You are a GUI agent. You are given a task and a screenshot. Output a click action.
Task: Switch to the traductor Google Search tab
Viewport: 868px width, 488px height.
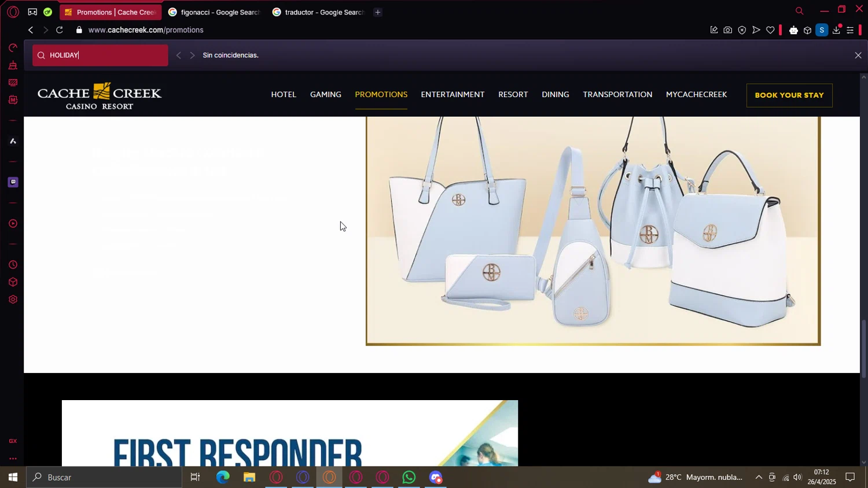coord(318,12)
